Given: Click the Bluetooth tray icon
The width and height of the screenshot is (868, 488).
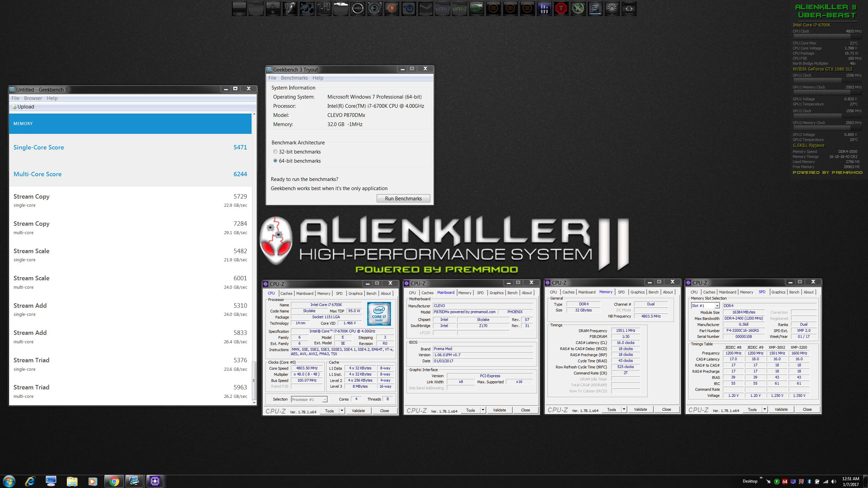Looking at the screenshot, I should (809, 481).
